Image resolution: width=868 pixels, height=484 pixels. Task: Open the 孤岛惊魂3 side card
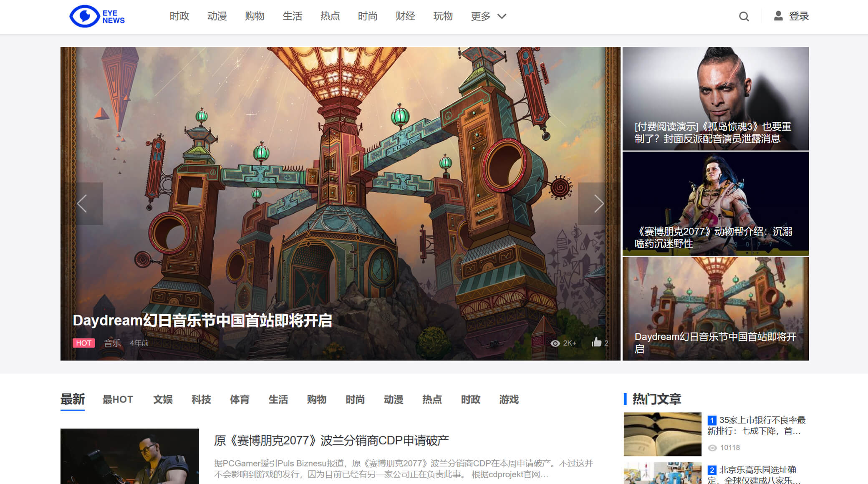tap(716, 98)
